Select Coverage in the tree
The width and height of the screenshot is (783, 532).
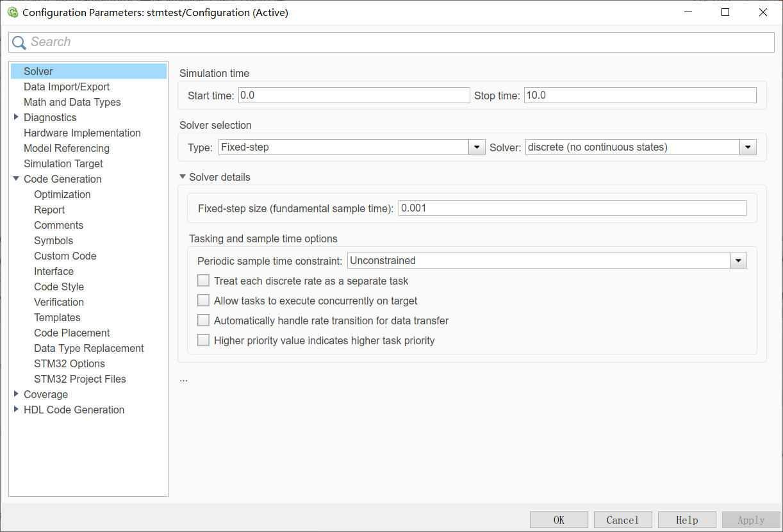[x=45, y=394]
